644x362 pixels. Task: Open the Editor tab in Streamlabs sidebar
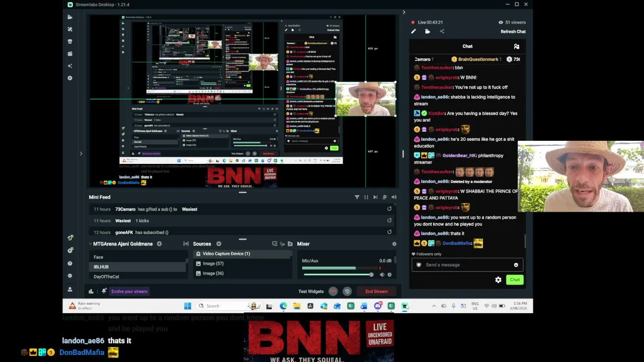click(70, 17)
